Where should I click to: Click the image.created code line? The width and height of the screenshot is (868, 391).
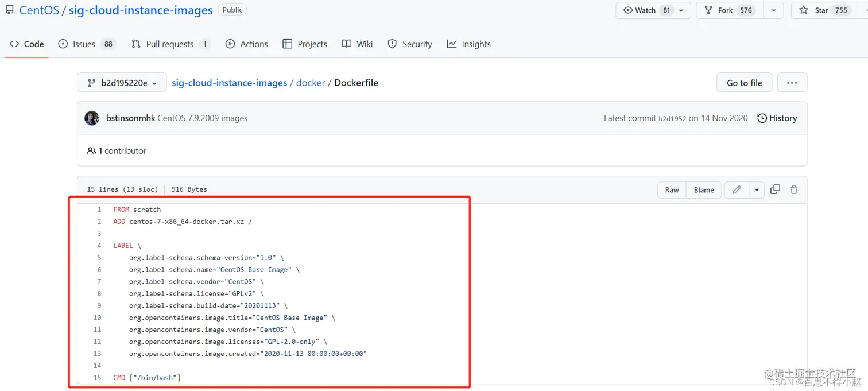point(248,354)
